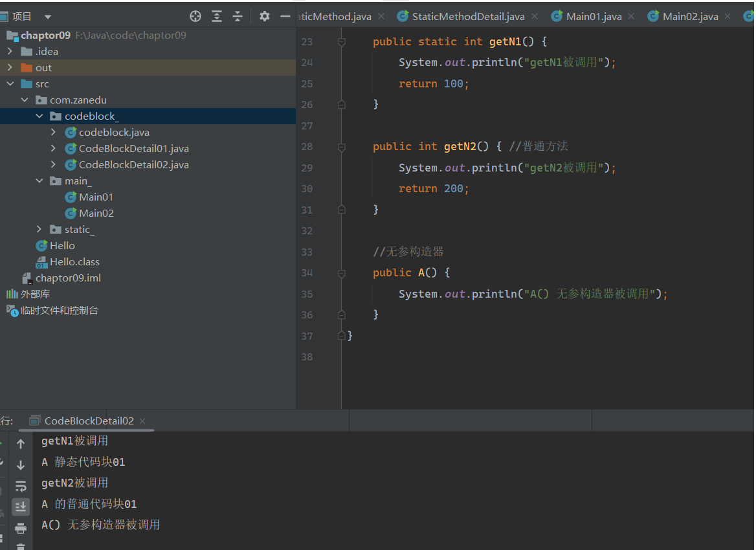The image size is (756, 550).
Task: Click the print icon in run console
Action: point(21,528)
